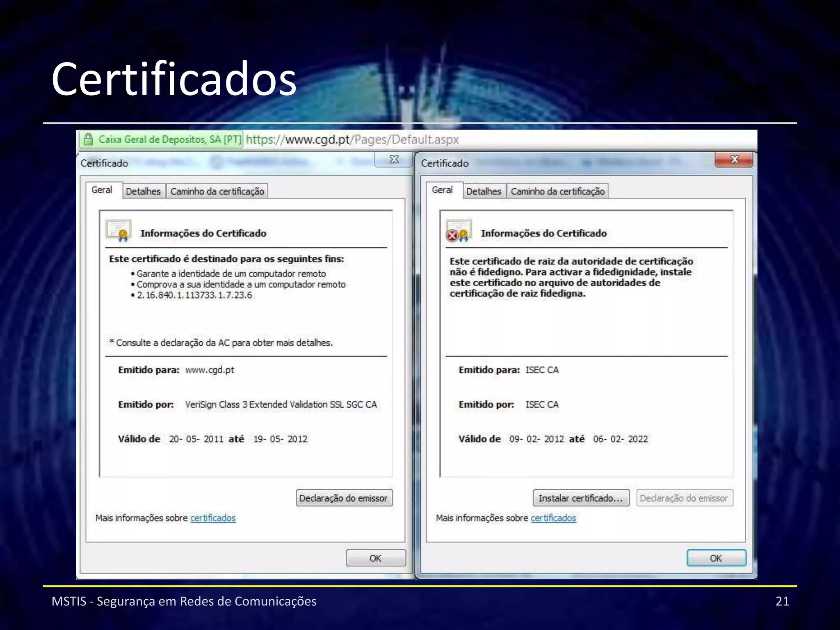Image resolution: width=840 pixels, height=630 pixels.
Task: Open certificados link in left dialog
Action: tap(213, 518)
